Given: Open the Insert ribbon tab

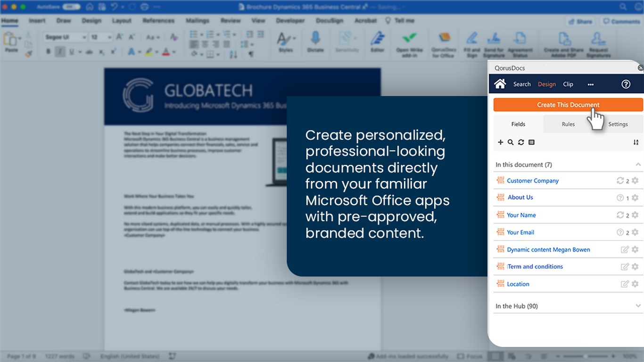Looking at the screenshot, I should [37, 21].
